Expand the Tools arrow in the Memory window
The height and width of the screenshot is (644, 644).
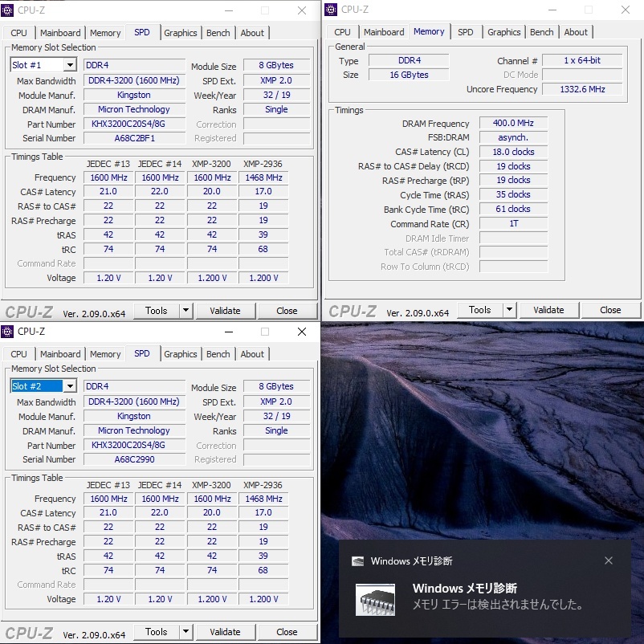pos(509,310)
